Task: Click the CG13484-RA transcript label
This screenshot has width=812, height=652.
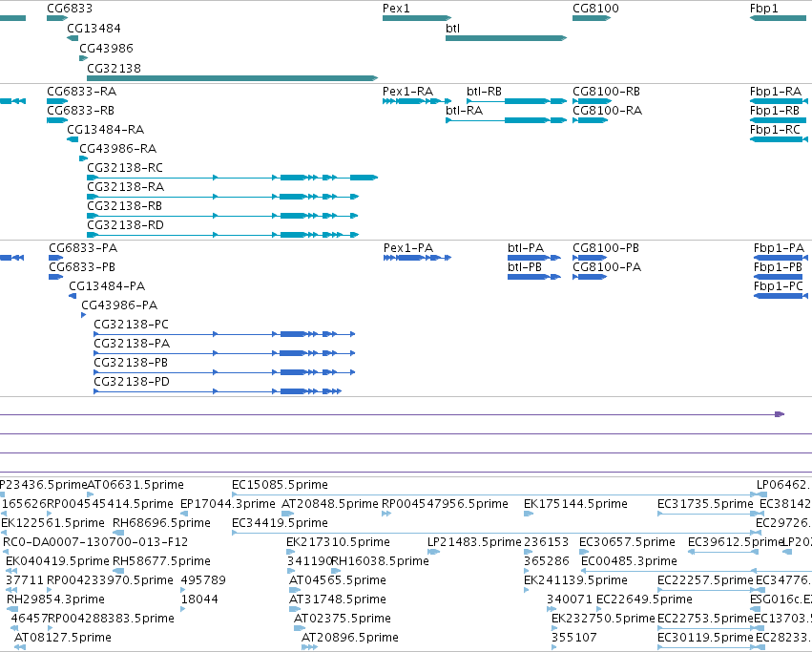Action: [106, 130]
